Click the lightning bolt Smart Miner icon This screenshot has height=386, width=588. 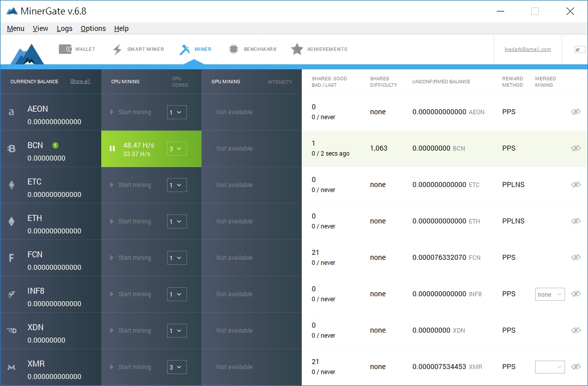click(117, 49)
